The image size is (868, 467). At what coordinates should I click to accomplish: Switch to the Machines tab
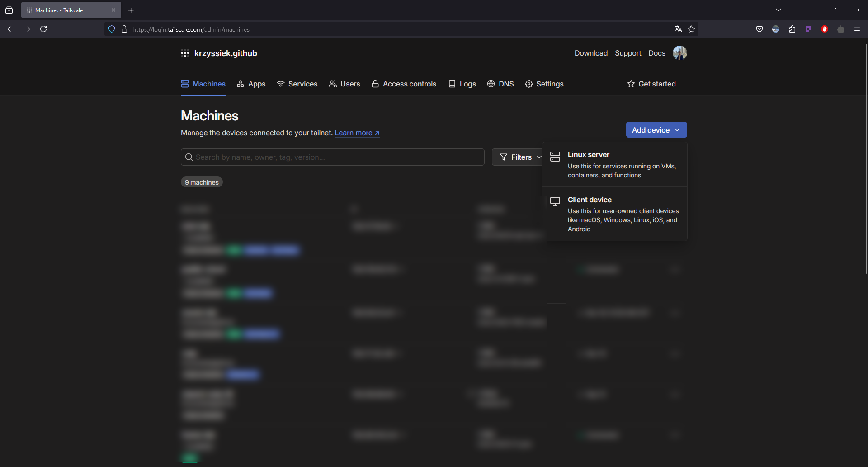coord(203,84)
